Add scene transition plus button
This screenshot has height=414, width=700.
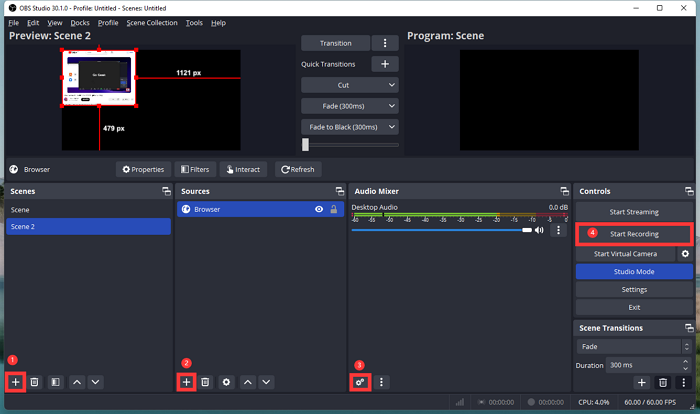coord(642,382)
